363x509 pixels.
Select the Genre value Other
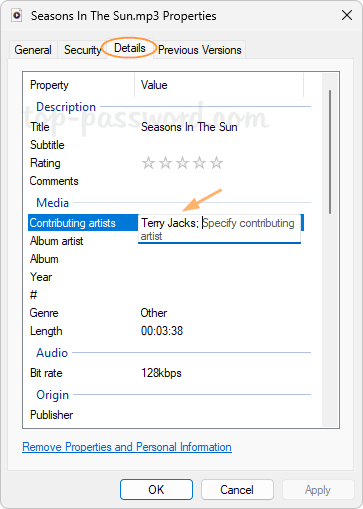pyautogui.click(x=154, y=313)
